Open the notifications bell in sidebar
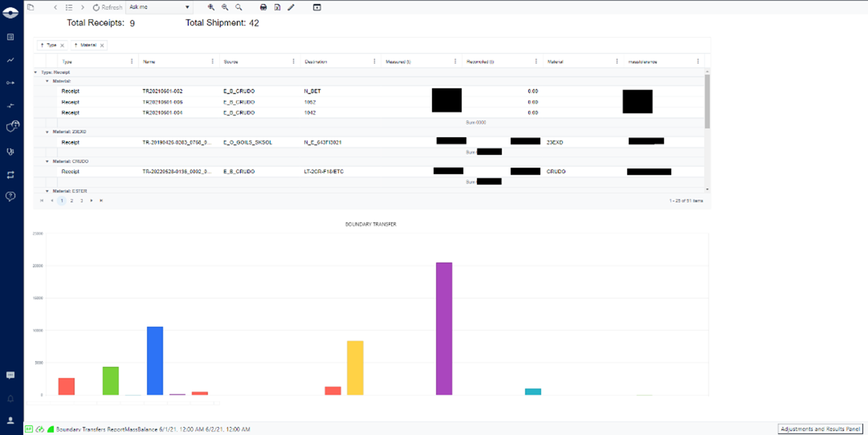 [10, 399]
